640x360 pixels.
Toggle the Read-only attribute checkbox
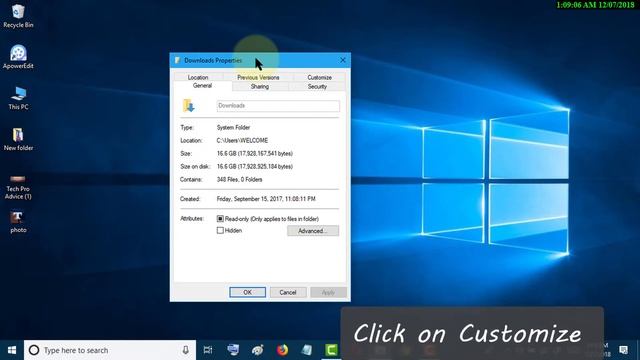pyautogui.click(x=220, y=219)
